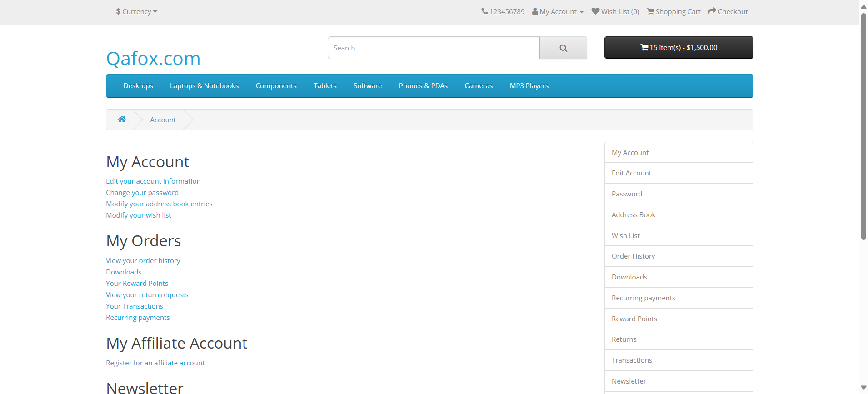
Task: Click Edit your account information
Action: pyautogui.click(x=153, y=181)
